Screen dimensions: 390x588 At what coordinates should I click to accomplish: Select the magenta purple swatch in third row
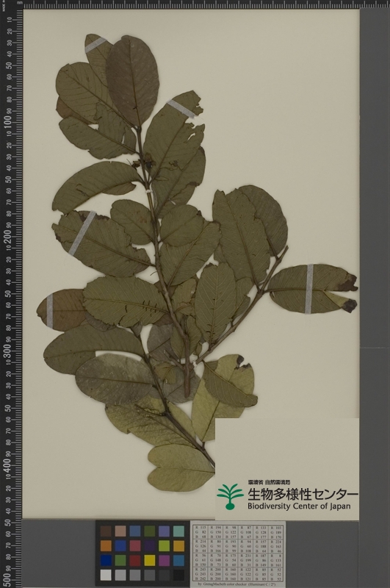(164, 560)
